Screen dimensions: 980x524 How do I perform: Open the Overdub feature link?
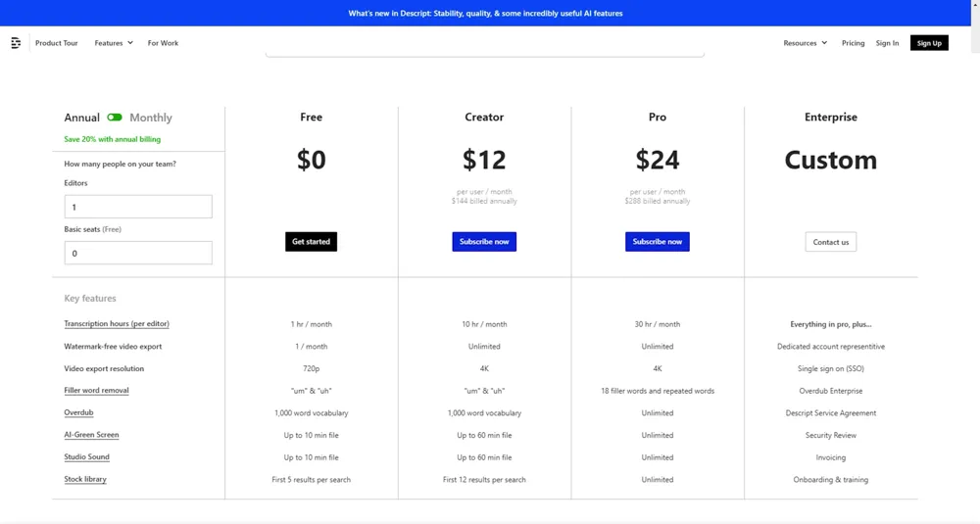[78, 413]
